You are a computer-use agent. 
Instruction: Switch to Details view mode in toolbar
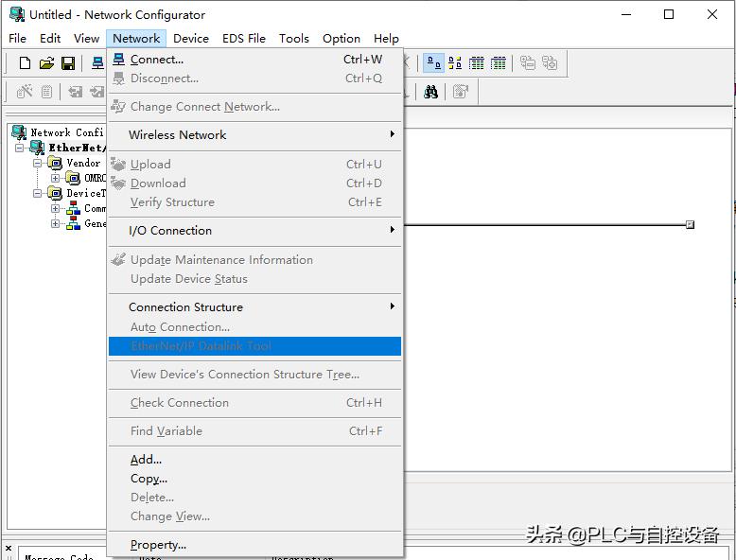[499, 63]
